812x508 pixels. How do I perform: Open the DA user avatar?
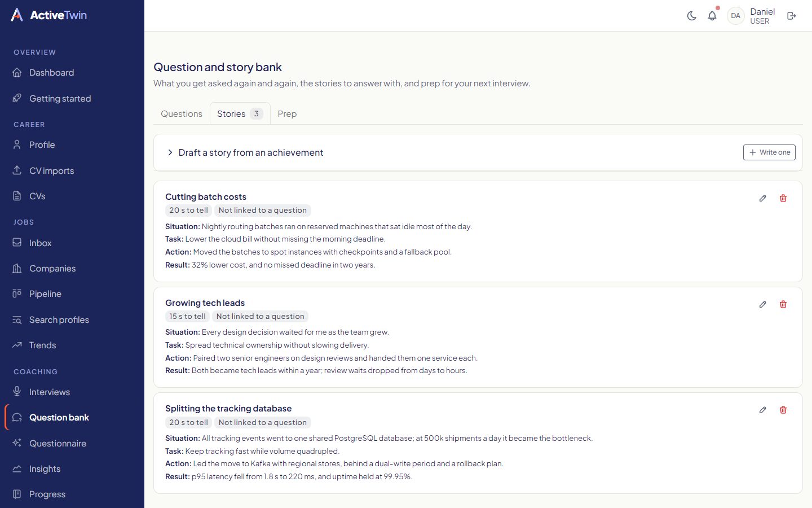(x=736, y=16)
